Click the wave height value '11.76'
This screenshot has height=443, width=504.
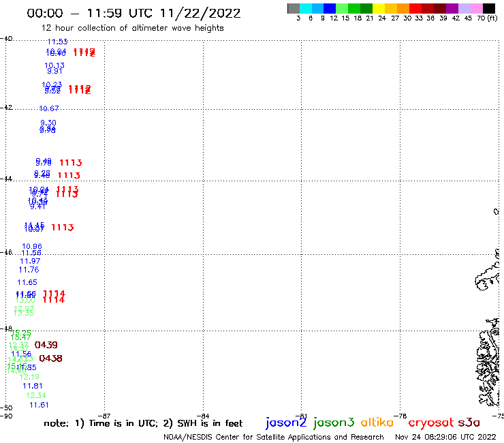29,270
